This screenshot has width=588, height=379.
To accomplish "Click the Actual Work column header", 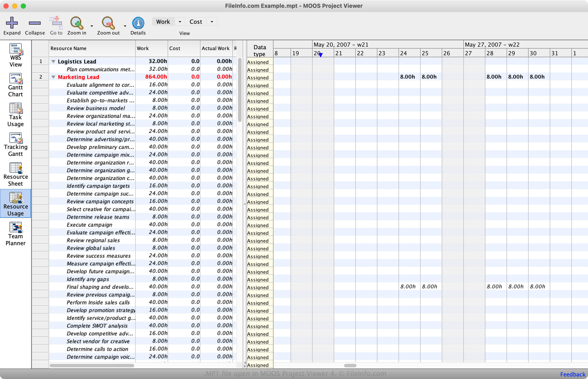I will point(216,49).
